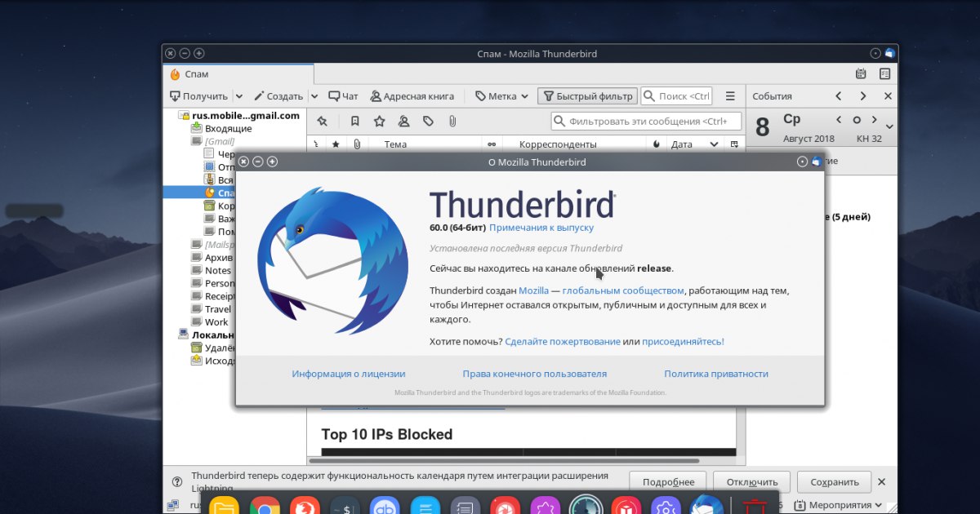Toggle unread-only quick filter
Image resolution: width=980 pixels, height=514 pixels.
(x=355, y=121)
